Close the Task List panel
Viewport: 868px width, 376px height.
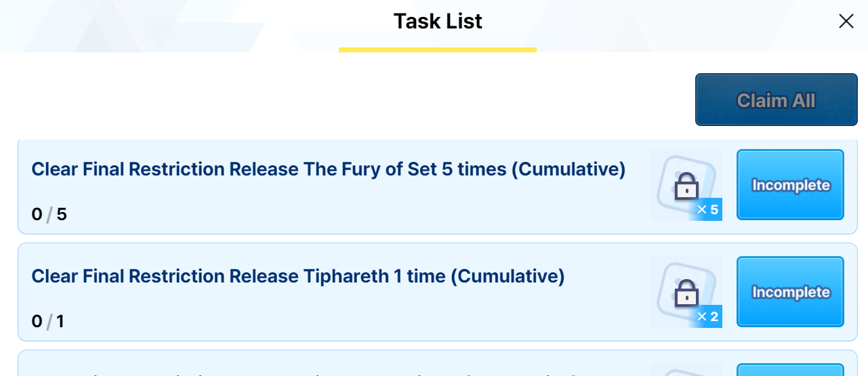pos(846,21)
